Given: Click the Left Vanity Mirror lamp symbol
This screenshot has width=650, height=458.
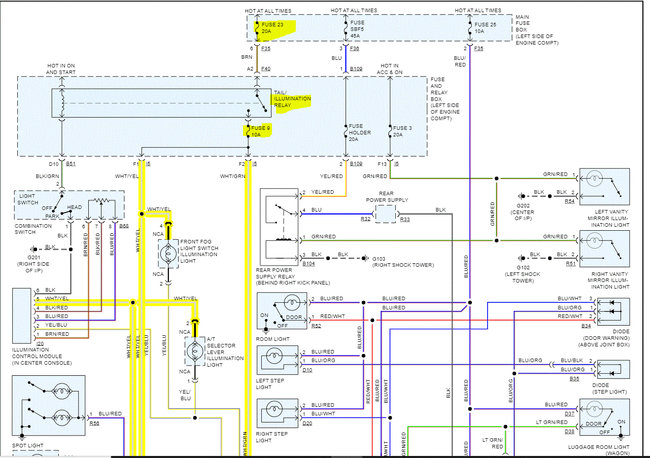Looking at the screenshot, I should (x=594, y=179).
